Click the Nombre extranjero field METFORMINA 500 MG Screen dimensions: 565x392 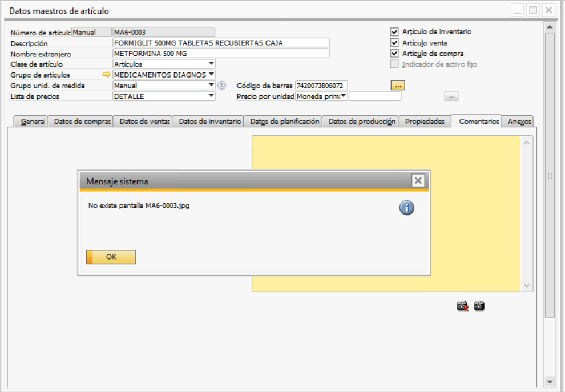pyautogui.click(x=221, y=53)
